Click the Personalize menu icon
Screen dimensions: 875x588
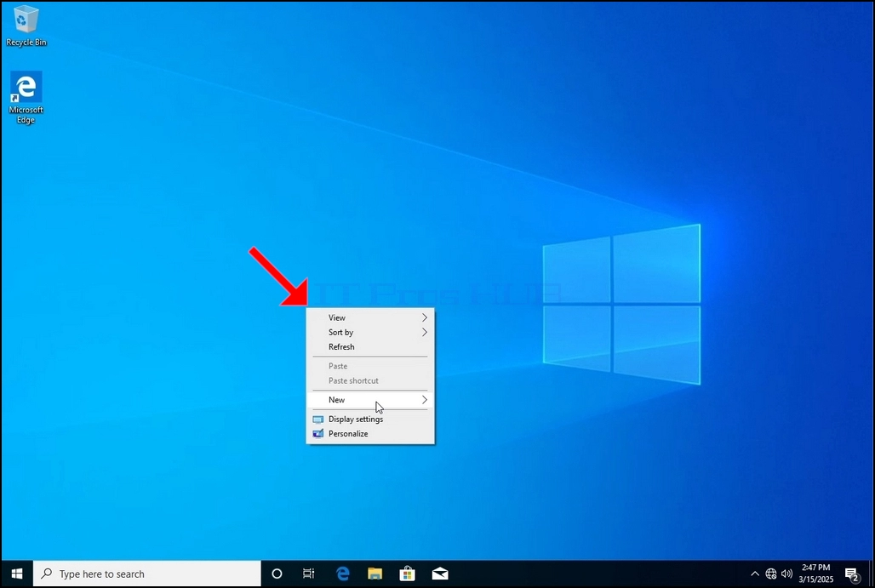[318, 433]
